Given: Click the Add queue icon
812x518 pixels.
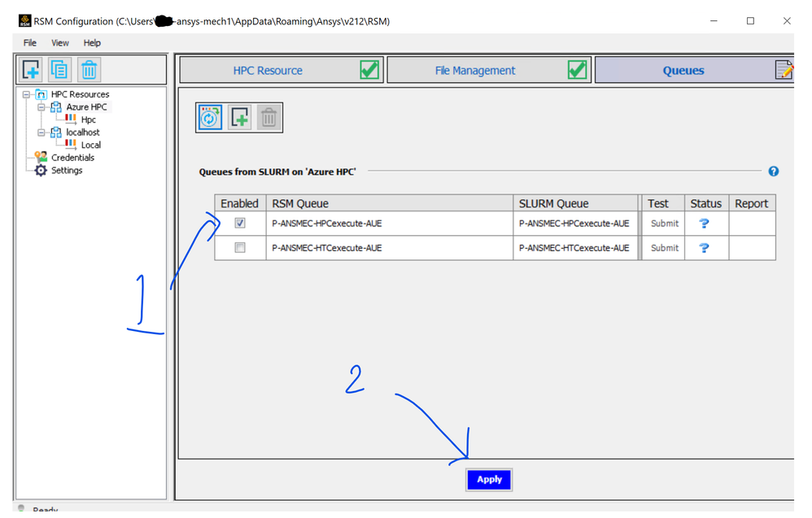Looking at the screenshot, I should 239,117.
